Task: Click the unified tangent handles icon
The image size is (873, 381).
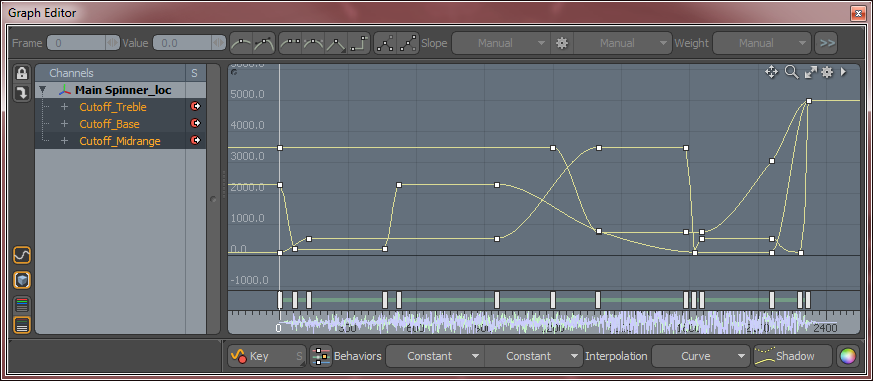Action: 385,43
